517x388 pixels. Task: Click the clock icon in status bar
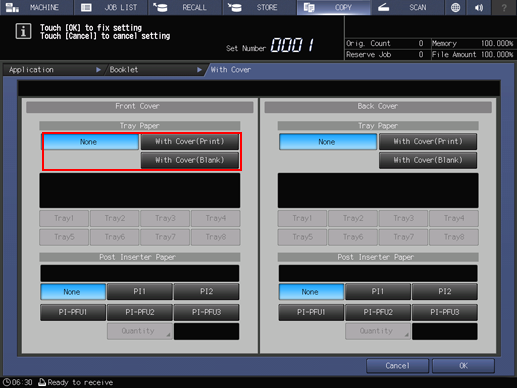click(7, 382)
